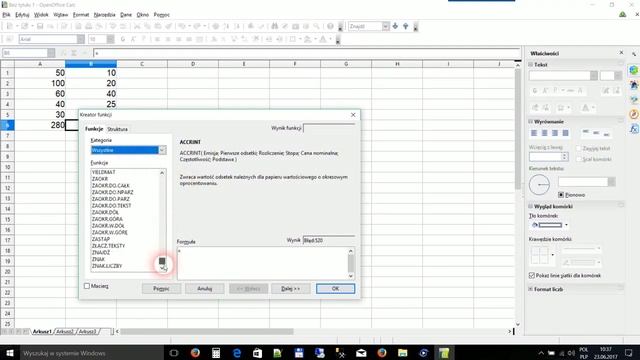The height and width of the screenshot is (360, 640).
Task: Switch to the Struktura tab
Action: click(x=117, y=129)
